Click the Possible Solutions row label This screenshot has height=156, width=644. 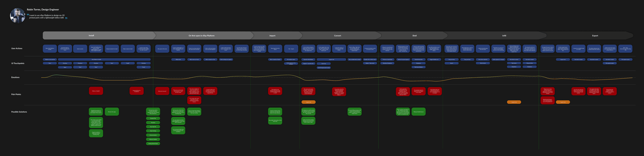coord(19,112)
